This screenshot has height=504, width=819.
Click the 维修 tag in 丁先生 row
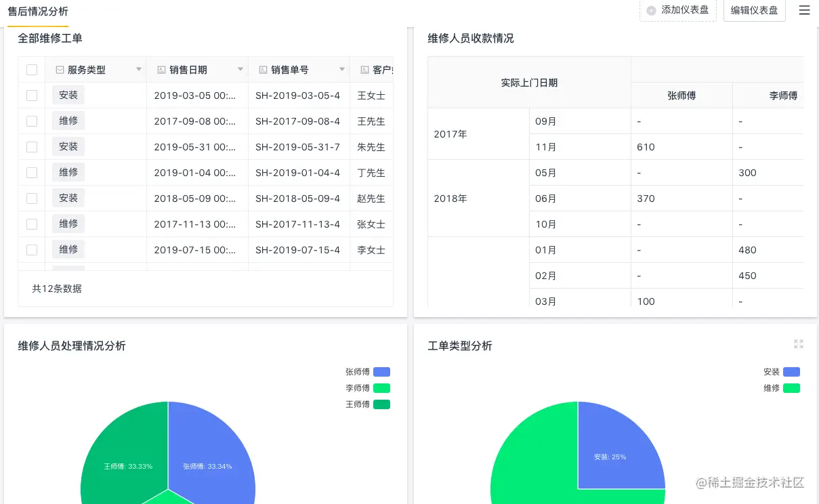68,173
